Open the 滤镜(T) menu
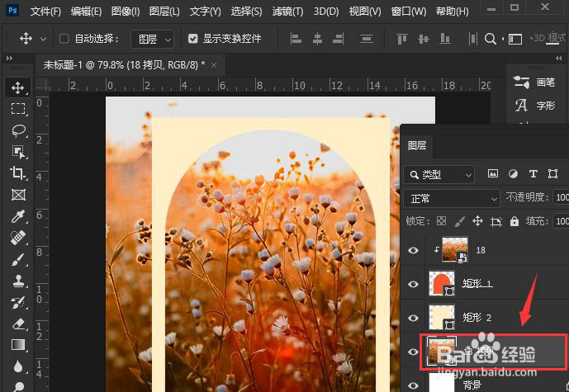The width and height of the screenshot is (569, 392). pyautogui.click(x=287, y=12)
